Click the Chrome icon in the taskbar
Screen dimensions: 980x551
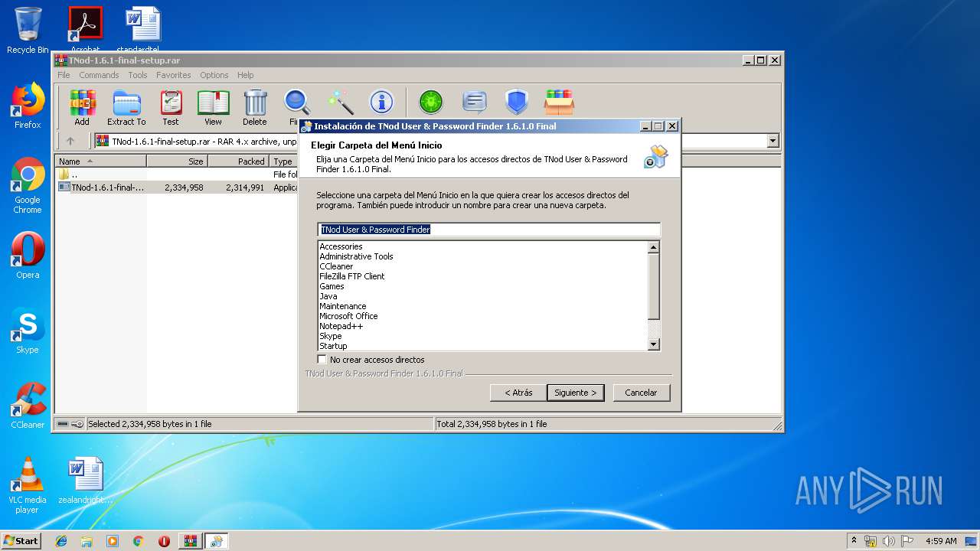click(138, 541)
